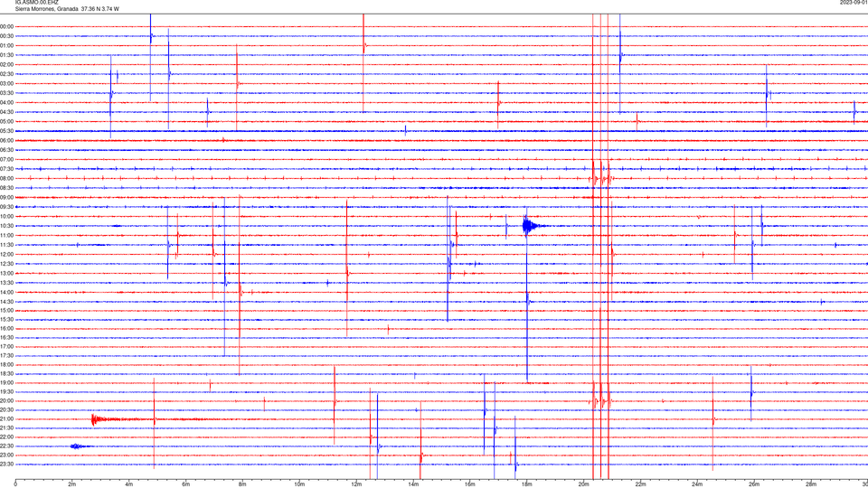Click the 18:00 trace label
Viewport: 868px width, 488px height.
click(x=7, y=364)
